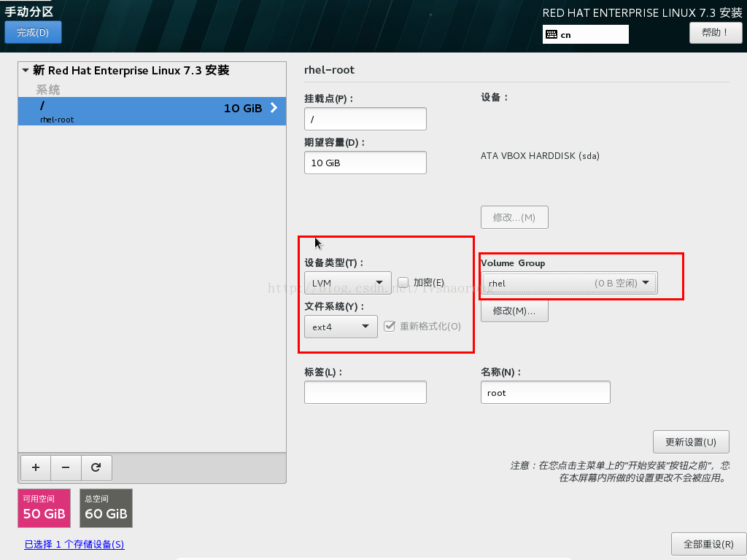The width and height of the screenshot is (747, 560).
Task: Open the 设备类型 LVM dropdown
Action: (x=348, y=283)
